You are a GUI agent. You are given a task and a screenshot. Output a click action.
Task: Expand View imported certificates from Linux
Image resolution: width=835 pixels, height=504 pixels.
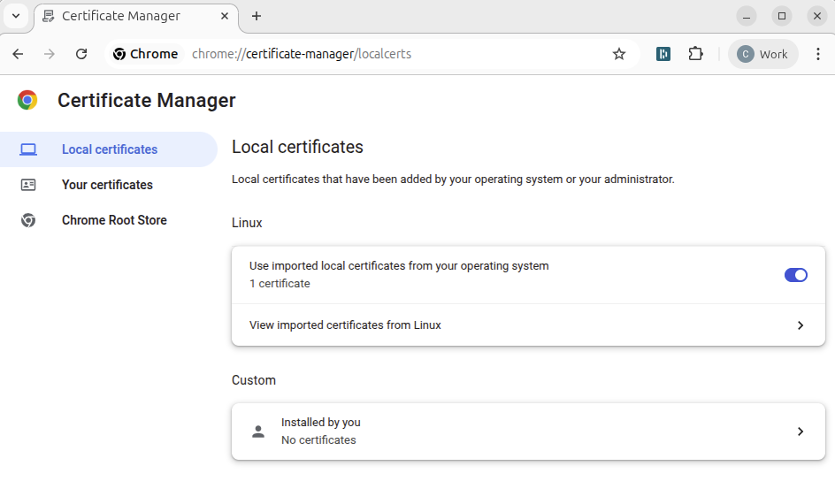coord(800,325)
